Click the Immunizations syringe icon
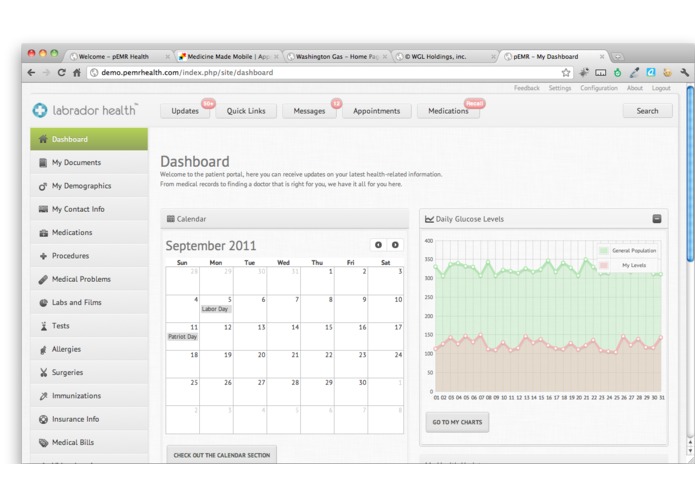Screen dimensions: 695x494 pyautogui.click(x=43, y=396)
